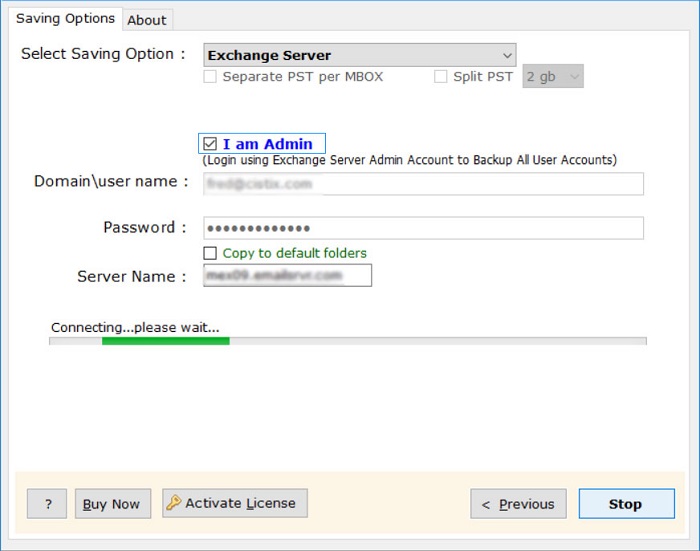
Task: Click the Domain\user name input field
Action: click(423, 184)
